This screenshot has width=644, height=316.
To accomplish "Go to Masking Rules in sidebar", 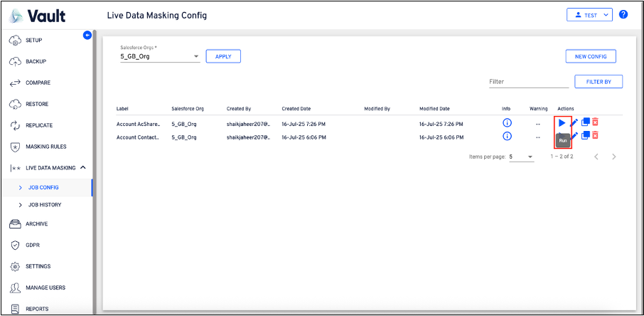I will pyautogui.click(x=45, y=147).
